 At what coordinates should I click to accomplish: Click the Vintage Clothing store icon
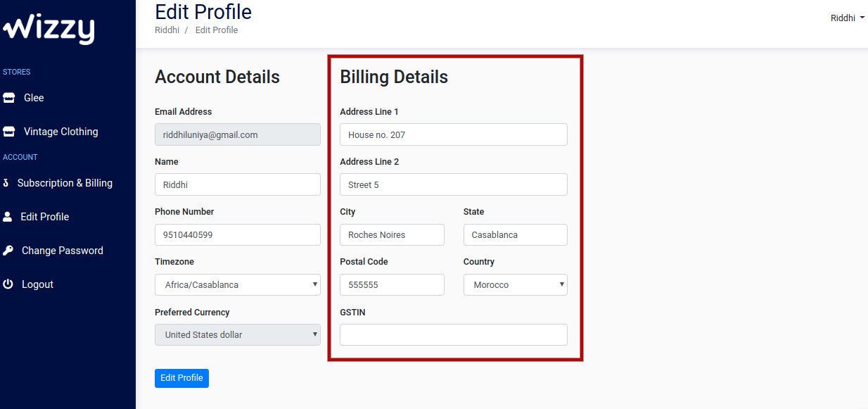point(8,132)
